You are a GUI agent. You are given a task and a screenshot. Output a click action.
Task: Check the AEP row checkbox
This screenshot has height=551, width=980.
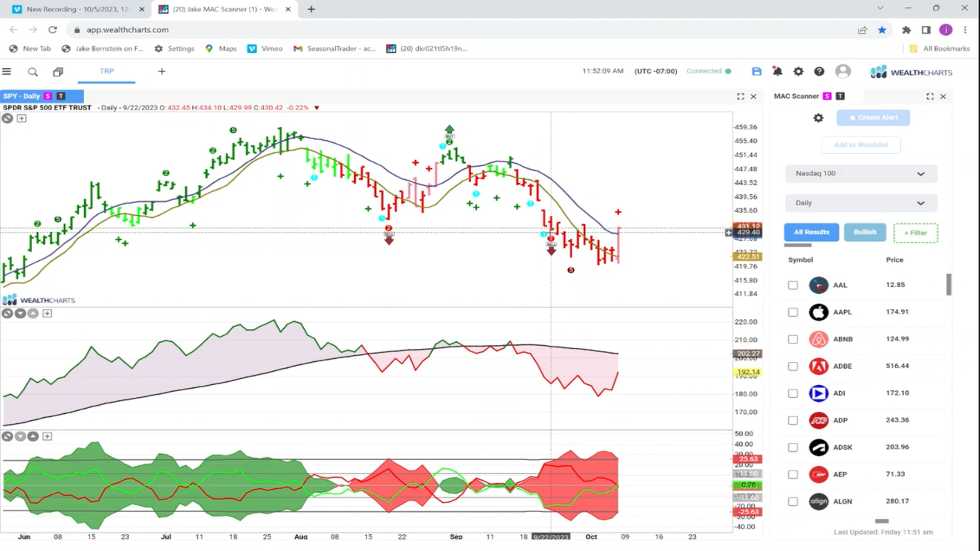click(793, 474)
